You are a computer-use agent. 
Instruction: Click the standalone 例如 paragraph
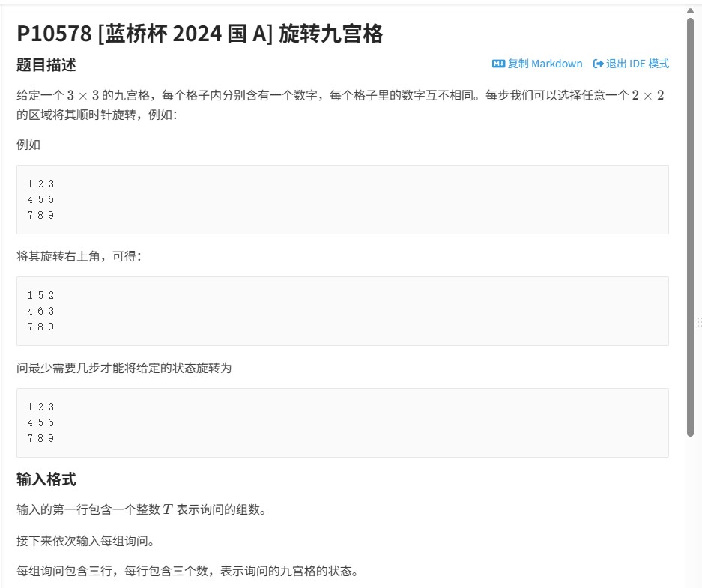pyautogui.click(x=28, y=145)
